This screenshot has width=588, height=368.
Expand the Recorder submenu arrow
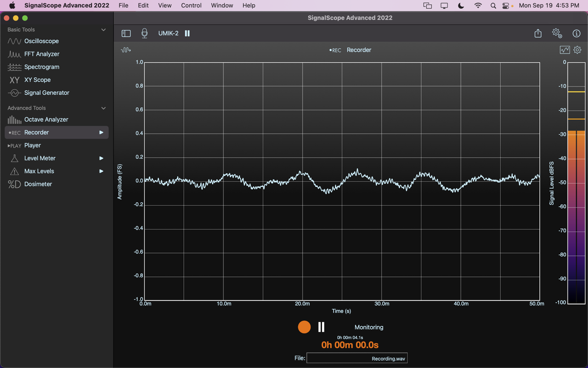tap(101, 132)
